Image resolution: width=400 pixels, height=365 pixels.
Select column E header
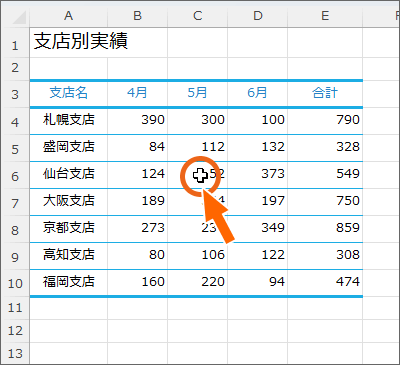(325, 16)
